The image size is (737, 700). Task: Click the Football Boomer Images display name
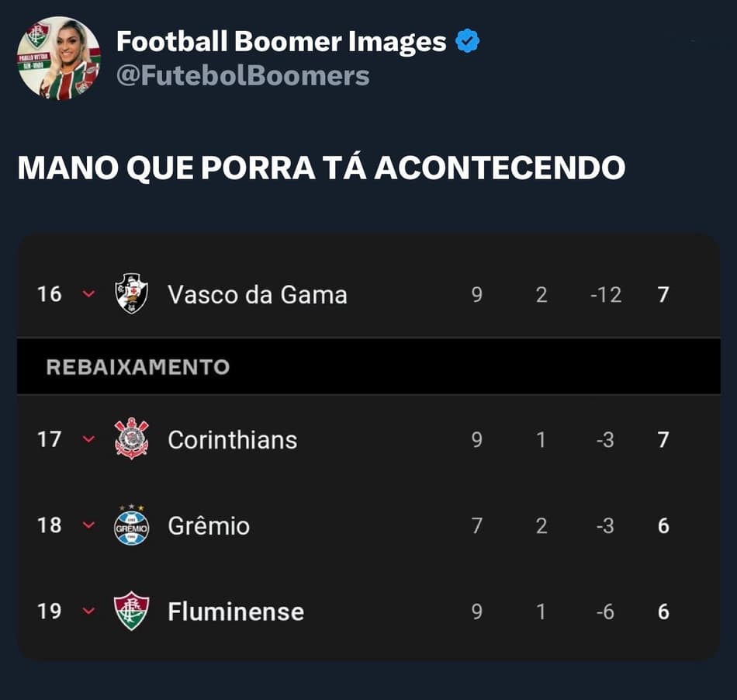(281, 41)
